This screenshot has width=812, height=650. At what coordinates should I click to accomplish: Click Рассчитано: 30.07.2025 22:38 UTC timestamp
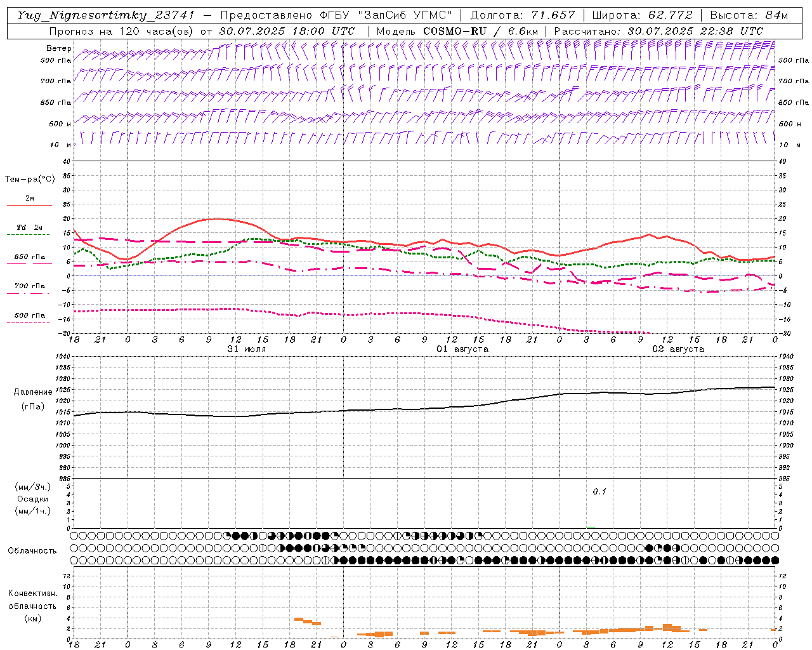658,31
